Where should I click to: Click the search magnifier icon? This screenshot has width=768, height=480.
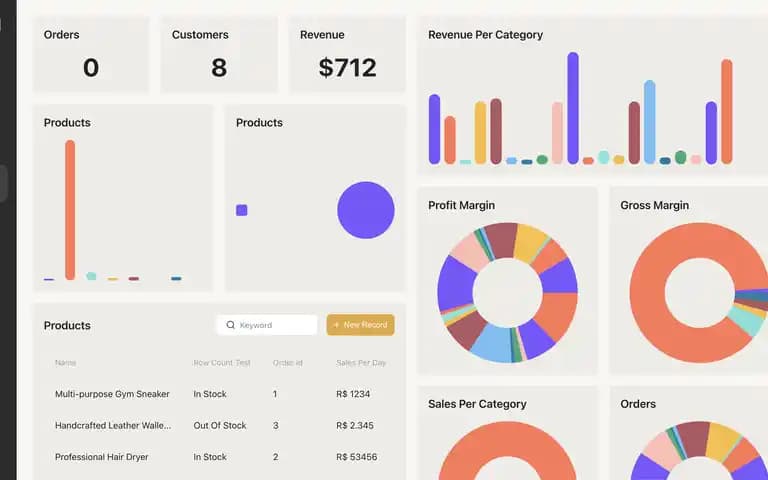pyautogui.click(x=230, y=325)
